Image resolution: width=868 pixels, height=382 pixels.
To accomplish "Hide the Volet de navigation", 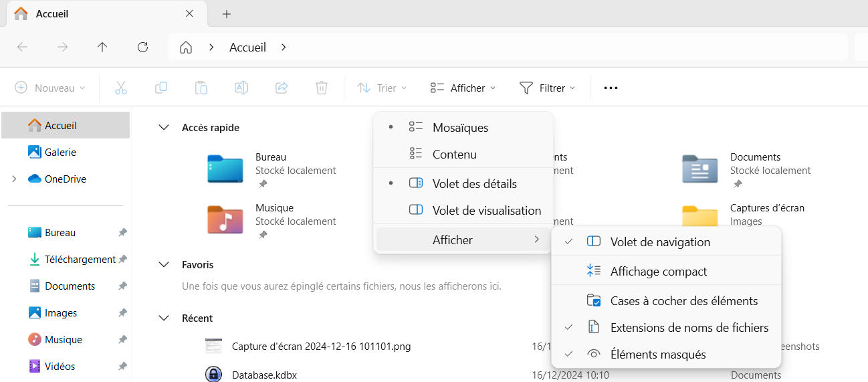I will 659,242.
